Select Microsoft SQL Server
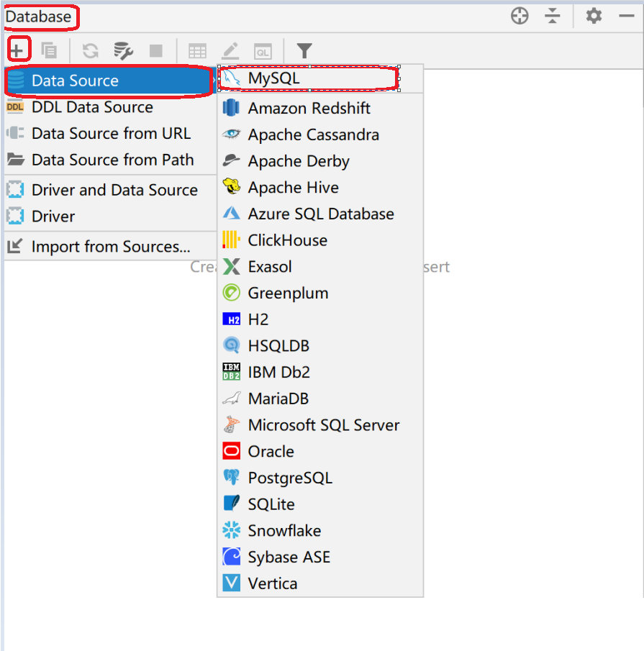This screenshot has width=644, height=651. pos(320,425)
